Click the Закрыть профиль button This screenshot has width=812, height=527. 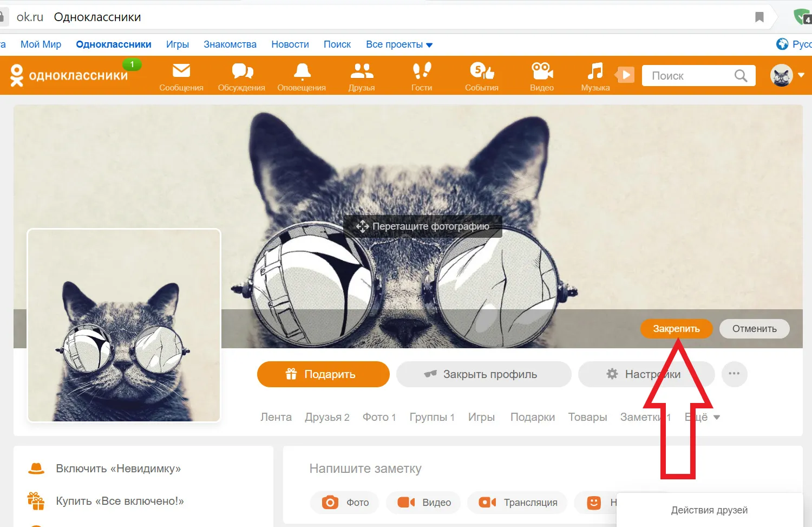[483, 374]
